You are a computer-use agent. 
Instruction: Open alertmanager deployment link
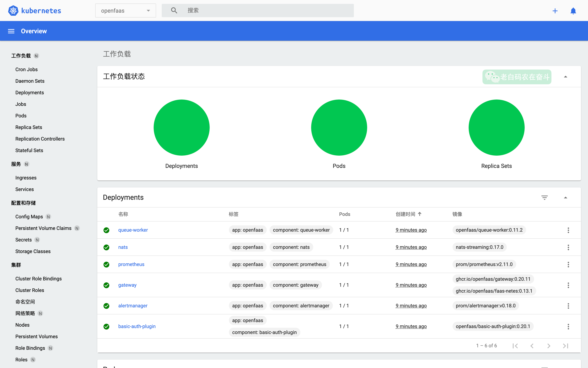point(133,306)
